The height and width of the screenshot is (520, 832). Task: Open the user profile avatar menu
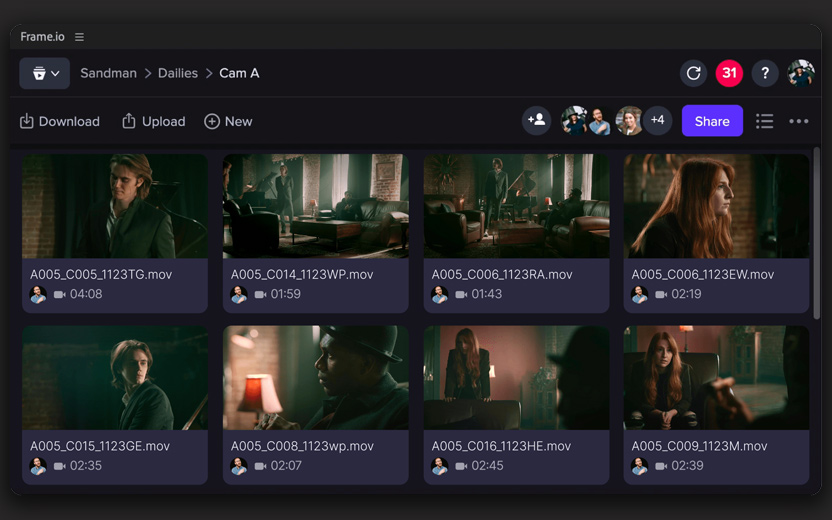tap(801, 73)
